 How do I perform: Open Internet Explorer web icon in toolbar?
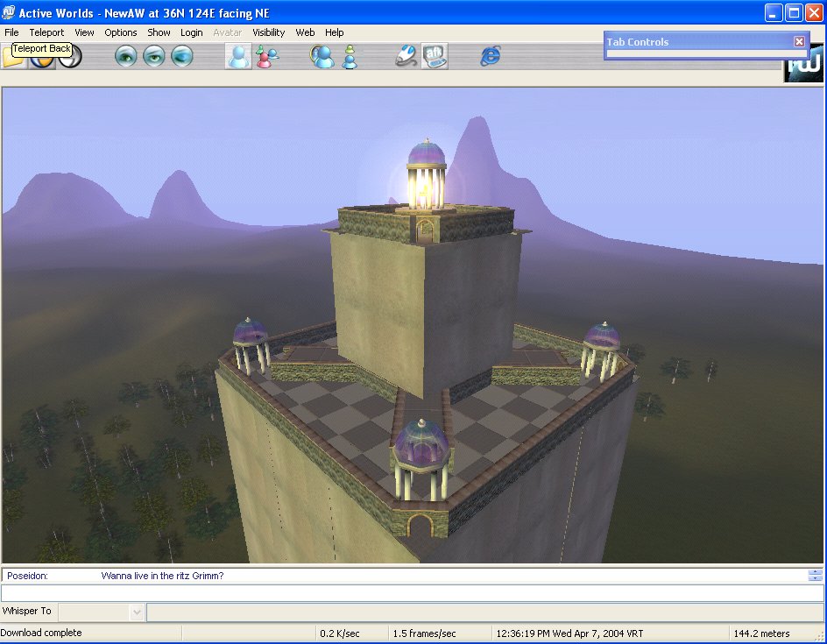pyautogui.click(x=491, y=57)
